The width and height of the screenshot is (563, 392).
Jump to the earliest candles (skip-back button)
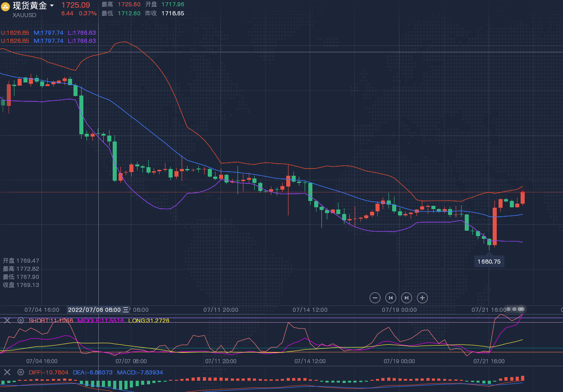tap(391, 297)
